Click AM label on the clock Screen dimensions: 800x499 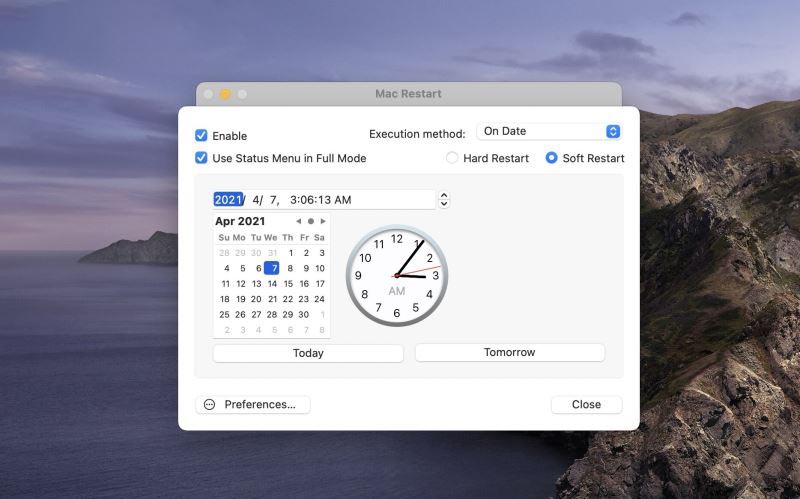[397, 291]
